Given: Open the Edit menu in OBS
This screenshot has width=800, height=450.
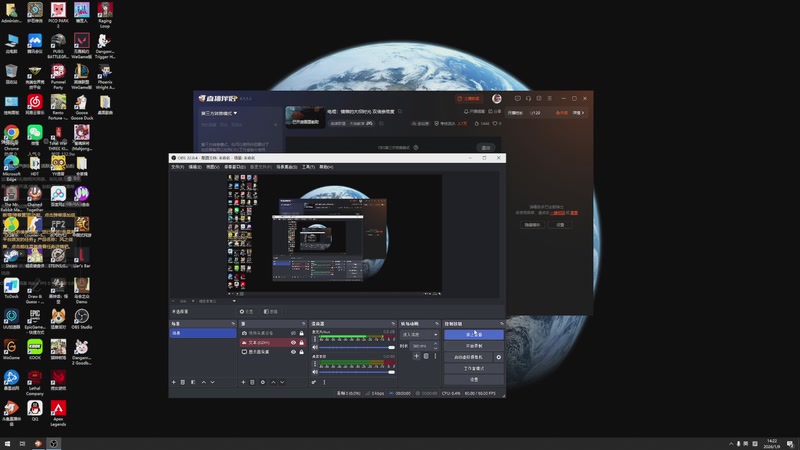Looking at the screenshot, I should 195,167.
